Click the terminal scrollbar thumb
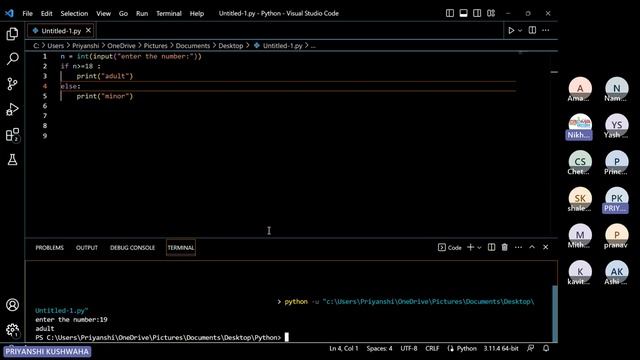The height and width of the screenshot is (360, 640). [555, 313]
